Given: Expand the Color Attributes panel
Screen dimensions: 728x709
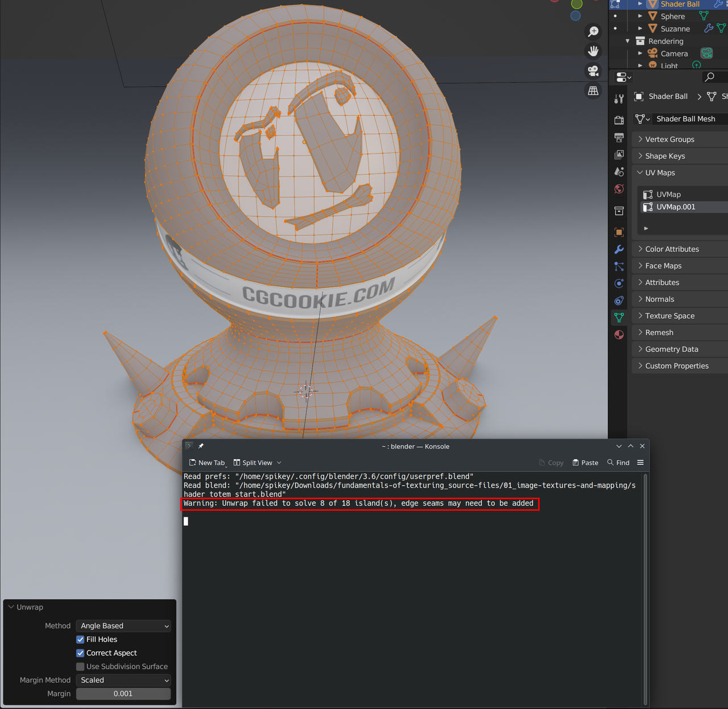Looking at the screenshot, I should 640,249.
